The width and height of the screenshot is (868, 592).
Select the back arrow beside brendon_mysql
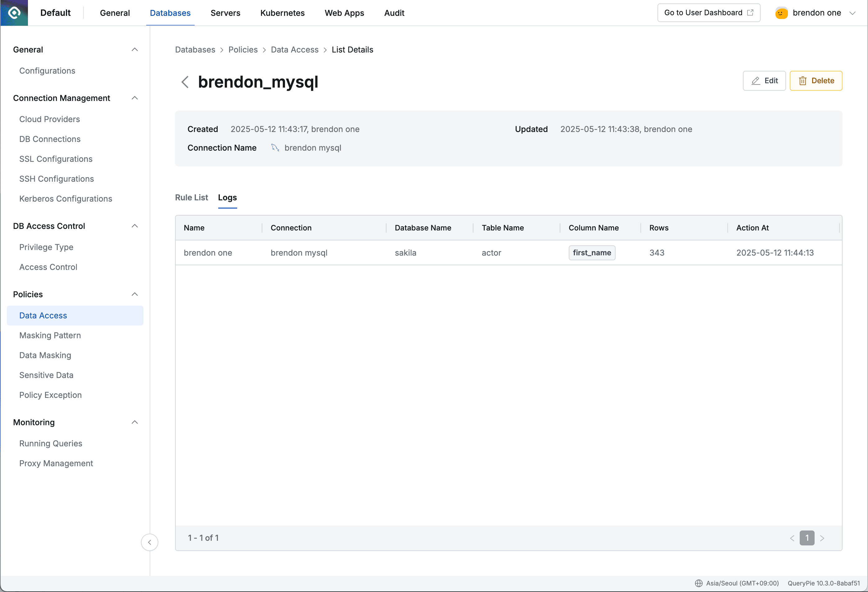coord(185,82)
